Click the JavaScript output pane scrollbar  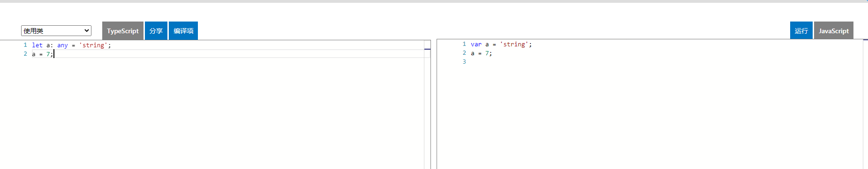(x=865, y=104)
